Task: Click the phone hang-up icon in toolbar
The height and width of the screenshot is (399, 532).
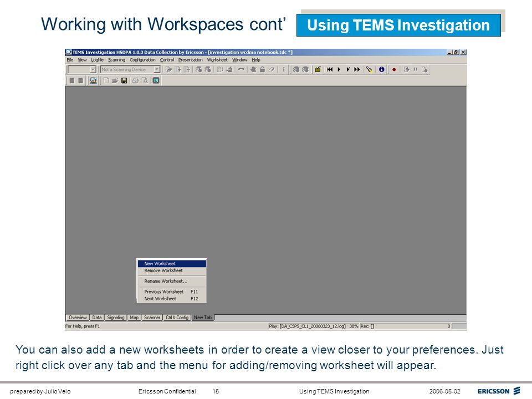Action: point(241,70)
